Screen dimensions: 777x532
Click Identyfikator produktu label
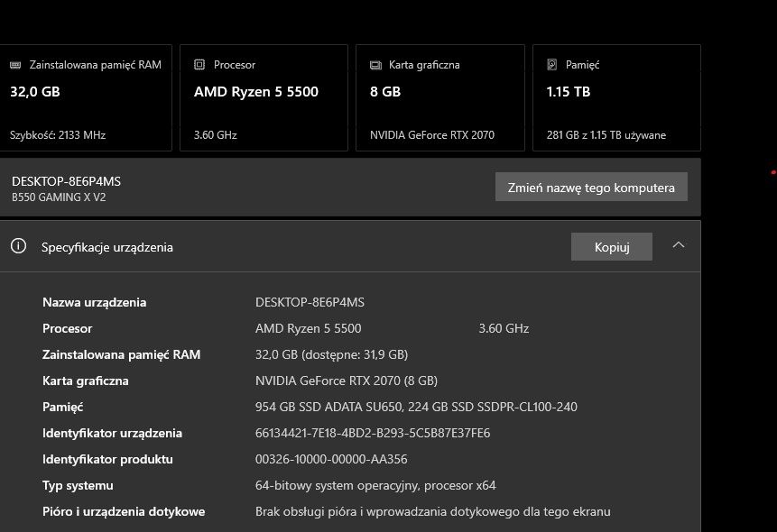(x=107, y=459)
